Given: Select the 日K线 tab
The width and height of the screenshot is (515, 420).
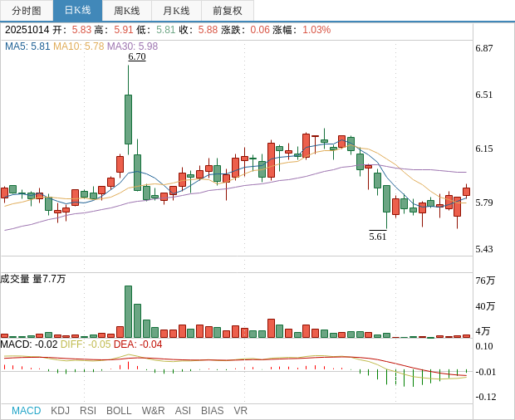Looking at the screenshot, I should pos(77,11).
